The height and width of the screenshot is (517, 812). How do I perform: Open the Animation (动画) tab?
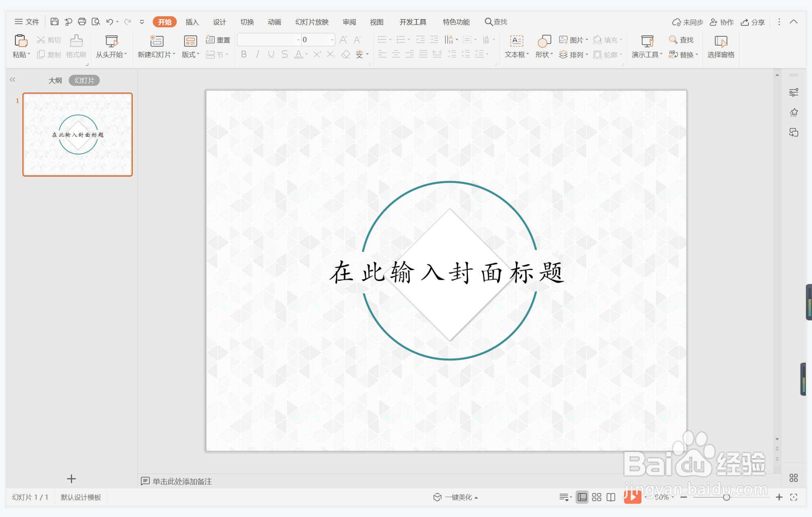(x=274, y=22)
